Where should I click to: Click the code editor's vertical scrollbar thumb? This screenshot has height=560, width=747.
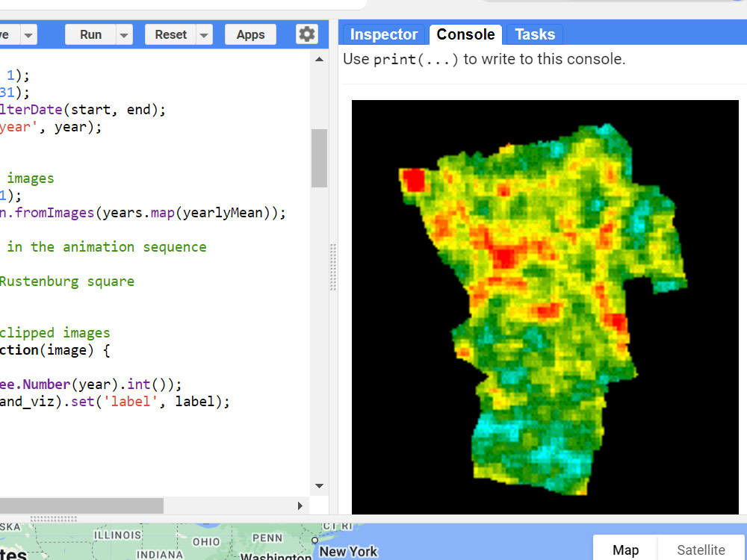click(319, 157)
